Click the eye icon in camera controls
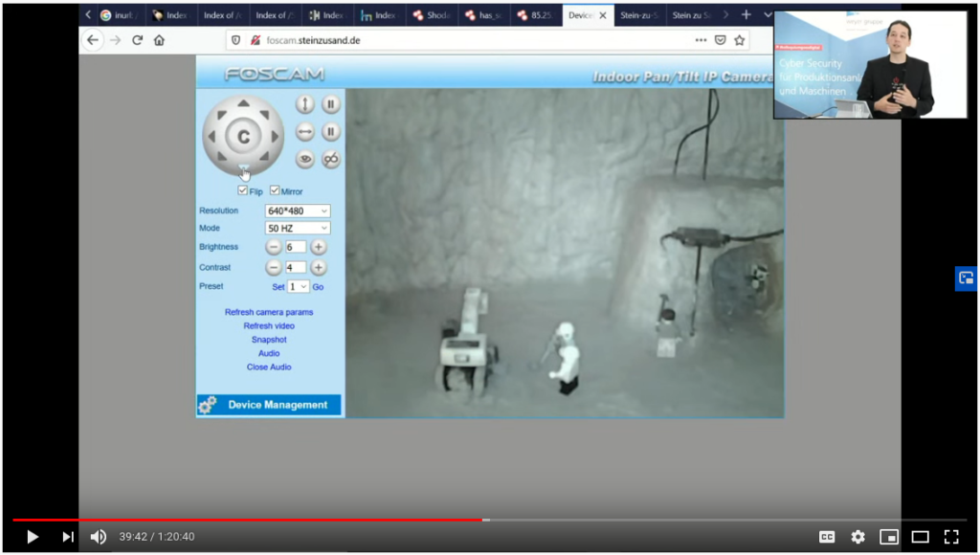This screenshot has width=980, height=555. point(304,160)
